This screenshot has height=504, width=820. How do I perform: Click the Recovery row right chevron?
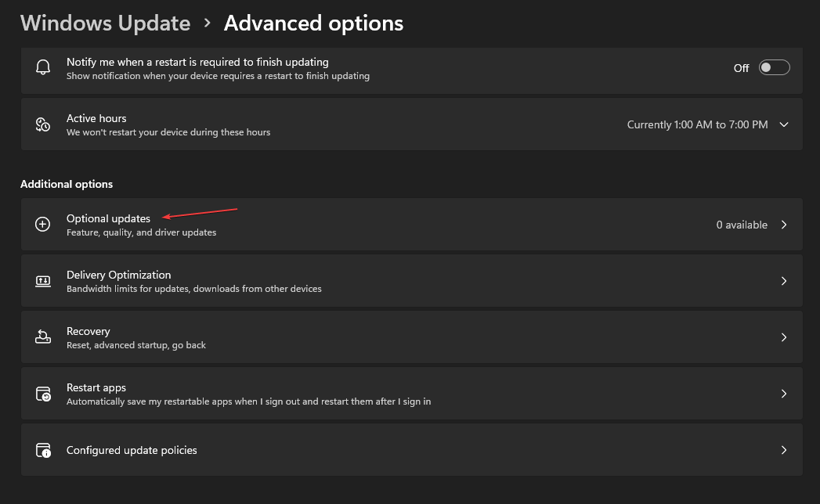(784, 337)
